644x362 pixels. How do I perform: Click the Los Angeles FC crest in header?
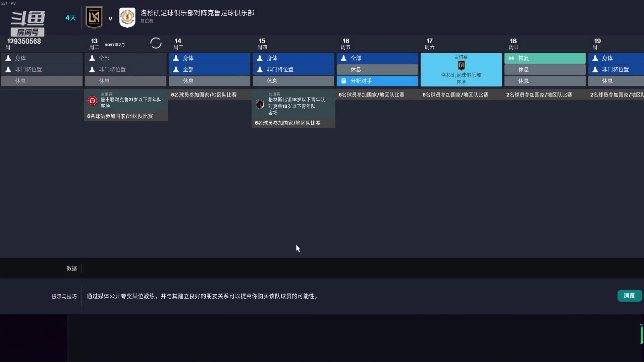[94, 18]
